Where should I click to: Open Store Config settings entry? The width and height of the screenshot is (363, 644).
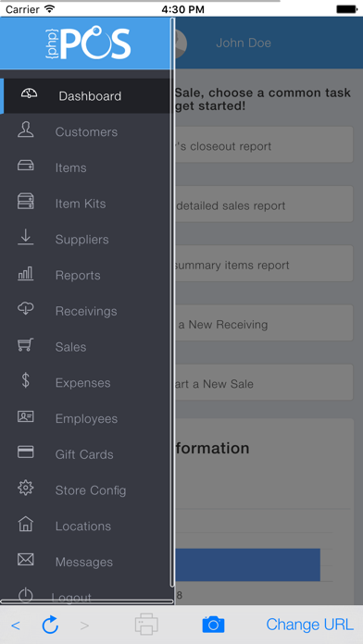(x=85, y=490)
